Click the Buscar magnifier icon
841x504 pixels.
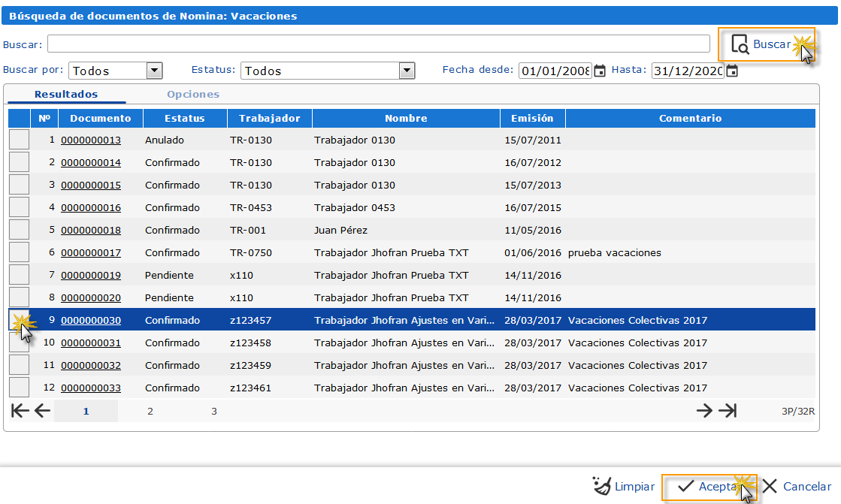pos(740,44)
